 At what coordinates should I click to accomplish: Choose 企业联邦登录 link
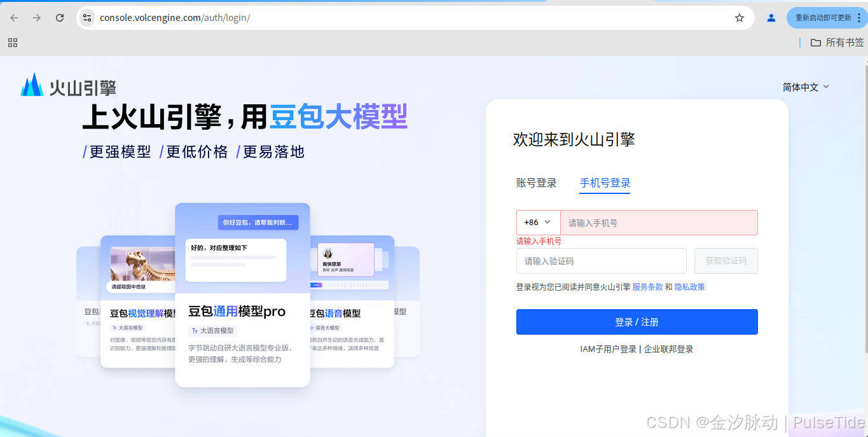point(668,349)
